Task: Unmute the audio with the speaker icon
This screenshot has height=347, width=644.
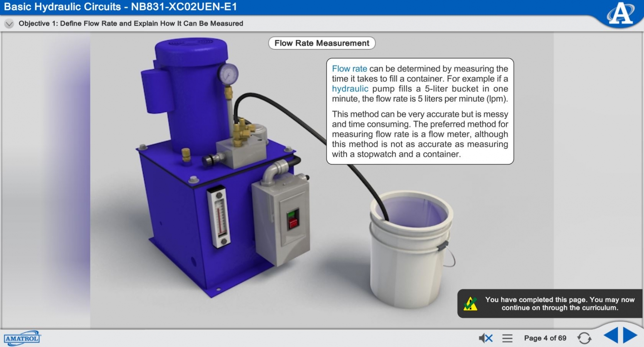Action: point(485,338)
